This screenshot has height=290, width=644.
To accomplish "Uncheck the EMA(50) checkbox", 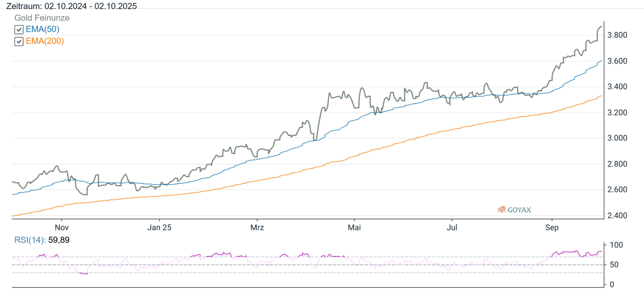I will 19,30.
